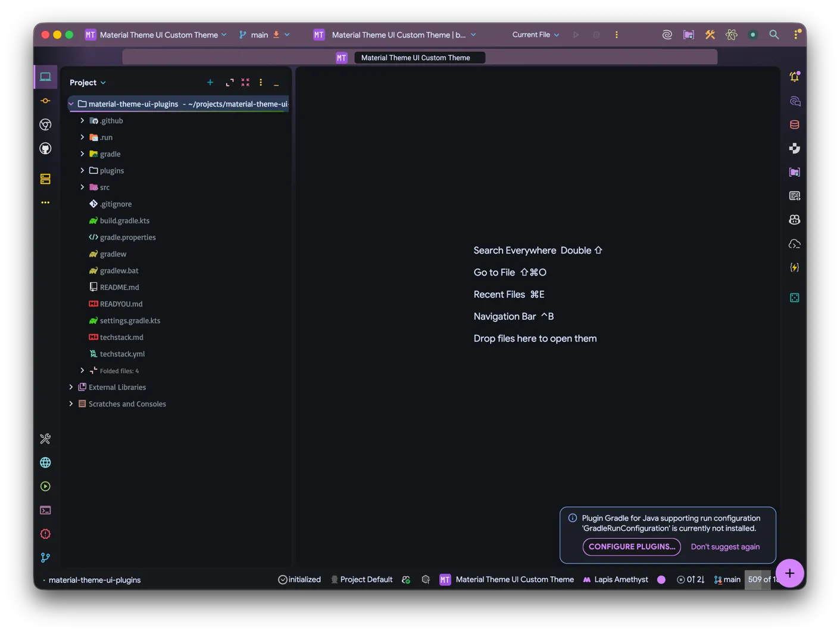Click Project Default in status bar
Viewport: 840px width, 634px height.
pos(361,579)
